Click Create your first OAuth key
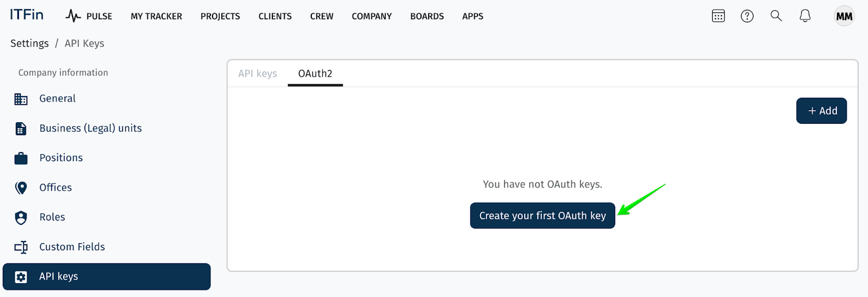This screenshot has width=868, height=297. [x=542, y=216]
